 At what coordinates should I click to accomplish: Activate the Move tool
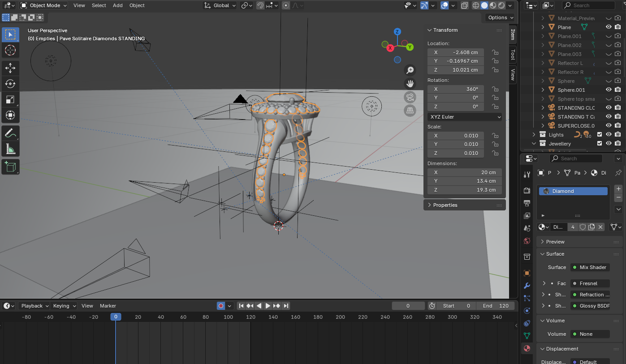tap(10, 68)
